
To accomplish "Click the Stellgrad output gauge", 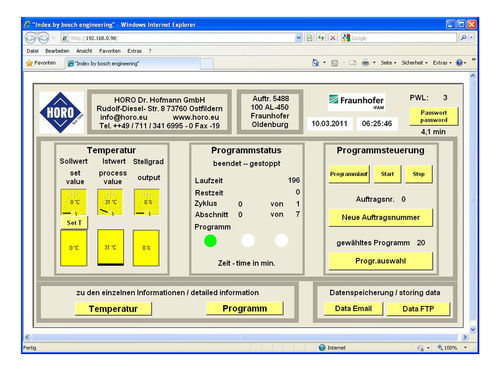I will pos(147,202).
